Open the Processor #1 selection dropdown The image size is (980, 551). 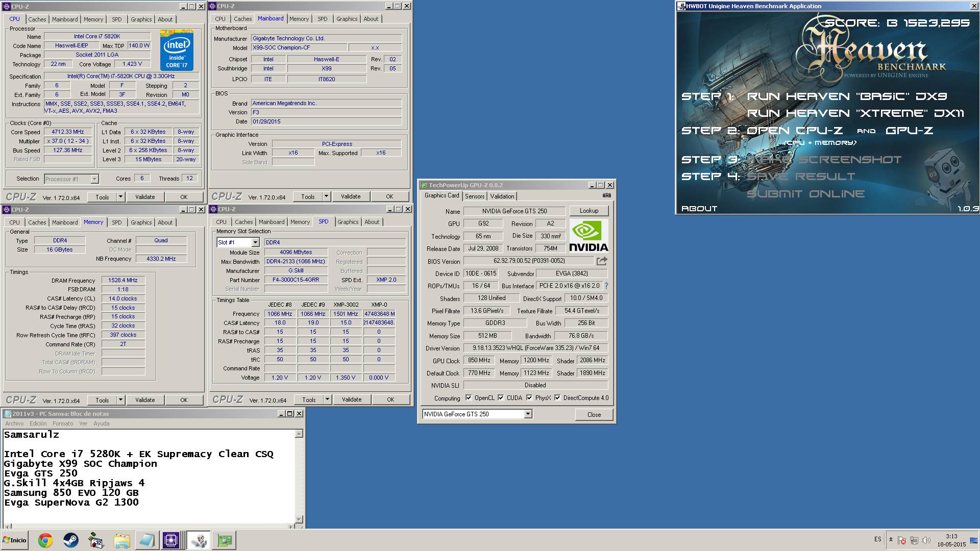pos(94,179)
